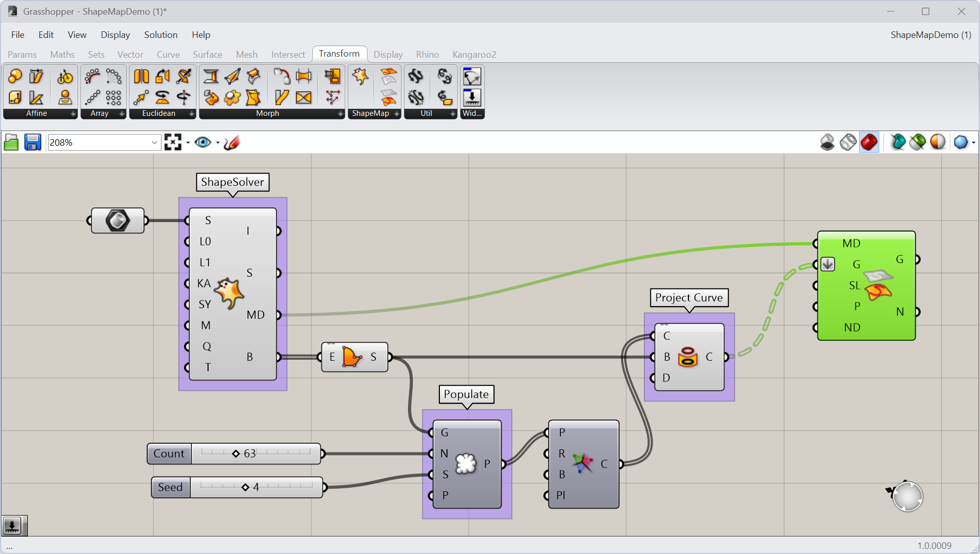The image size is (980, 554).
Task: Select the Linear Array icon
Action: pos(92,97)
